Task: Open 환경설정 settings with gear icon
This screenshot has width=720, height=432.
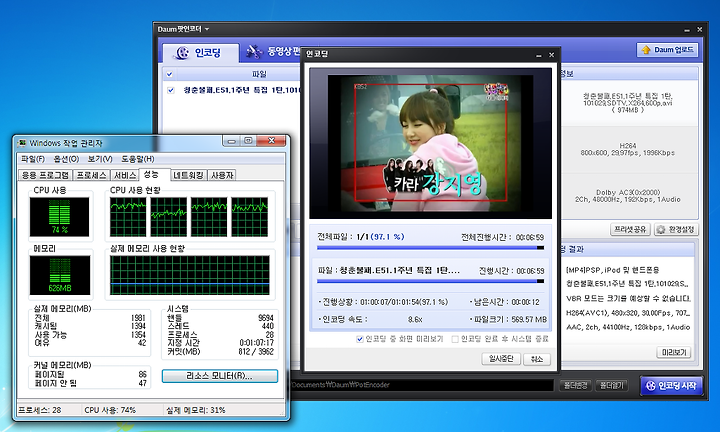Action: point(675,229)
